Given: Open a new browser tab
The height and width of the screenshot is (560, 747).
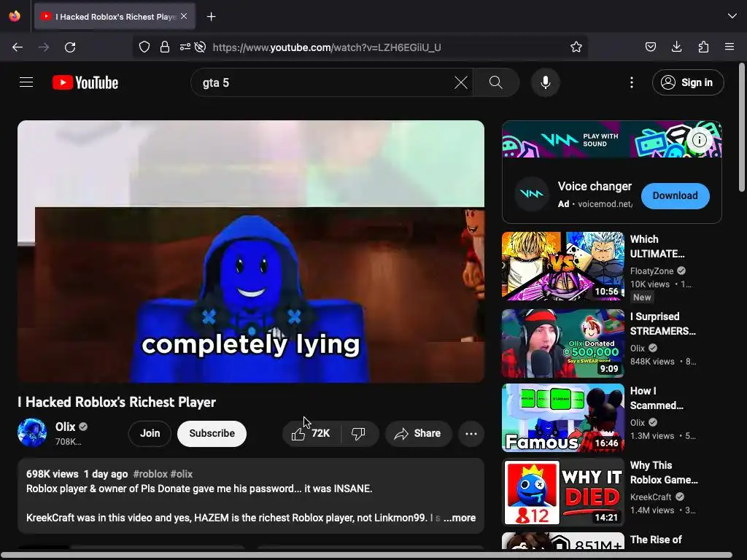Looking at the screenshot, I should [x=211, y=17].
